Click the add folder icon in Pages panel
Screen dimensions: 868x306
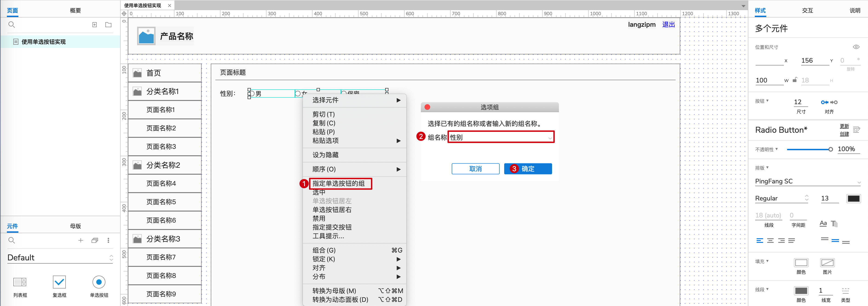coord(108,25)
